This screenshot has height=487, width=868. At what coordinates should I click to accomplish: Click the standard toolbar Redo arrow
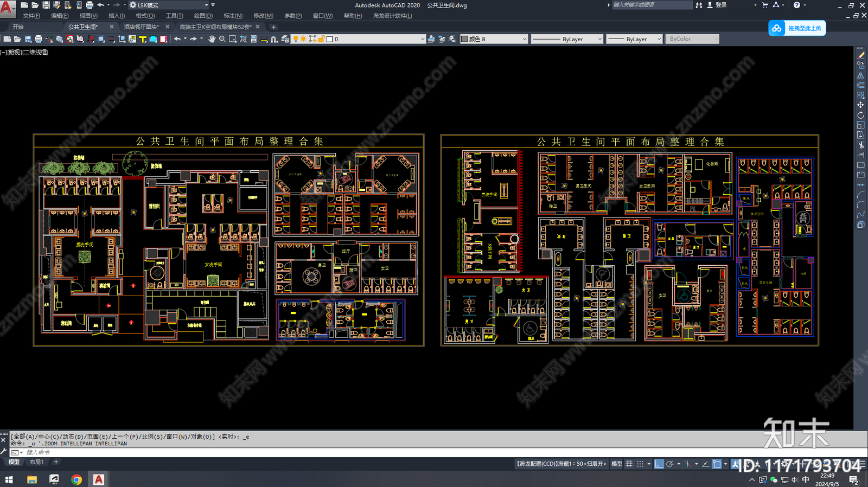pos(193,39)
